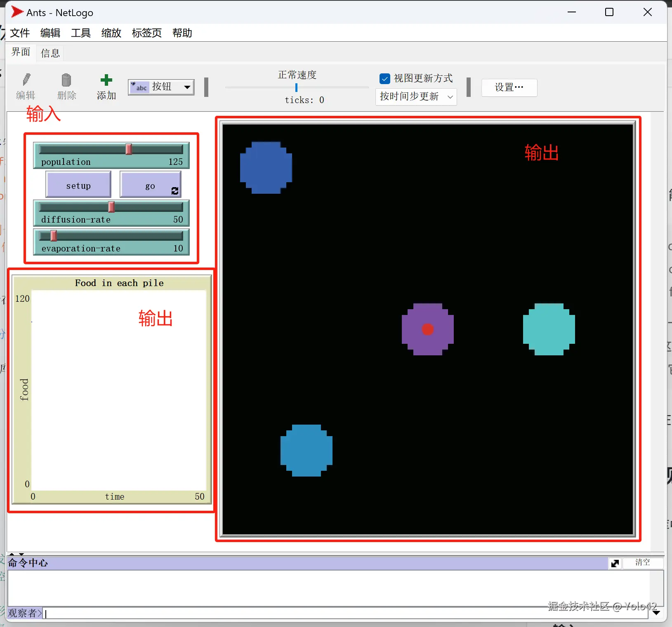Open the 工具 menu
Image resolution: width=672 pixels, height=627 pixels.
coord(81,33)
